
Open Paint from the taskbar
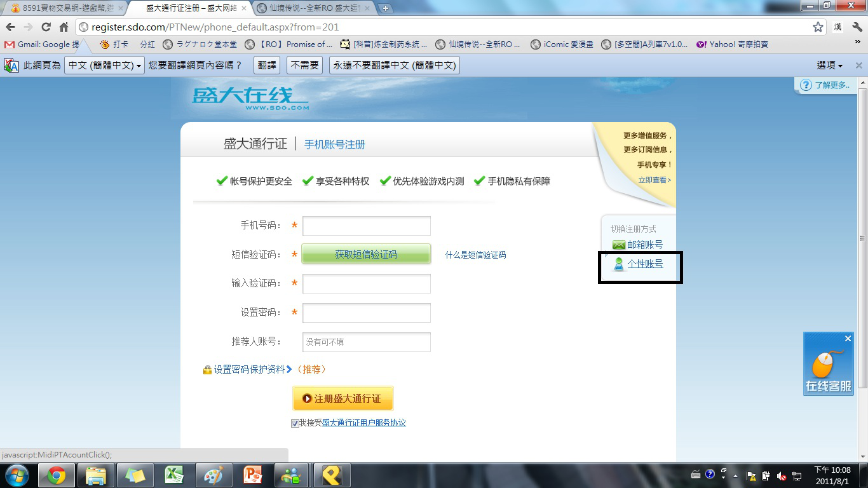[214, 475]
